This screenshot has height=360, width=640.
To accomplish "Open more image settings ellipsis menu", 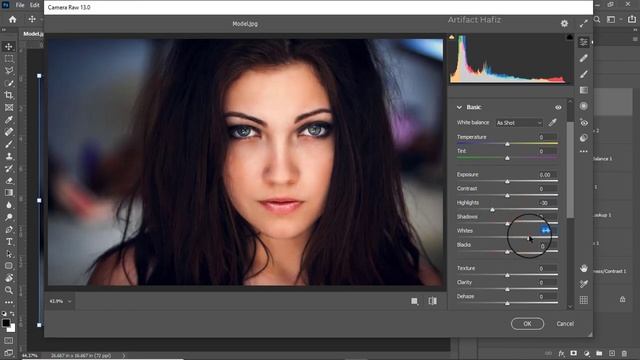I will click(x=584, y=151).
